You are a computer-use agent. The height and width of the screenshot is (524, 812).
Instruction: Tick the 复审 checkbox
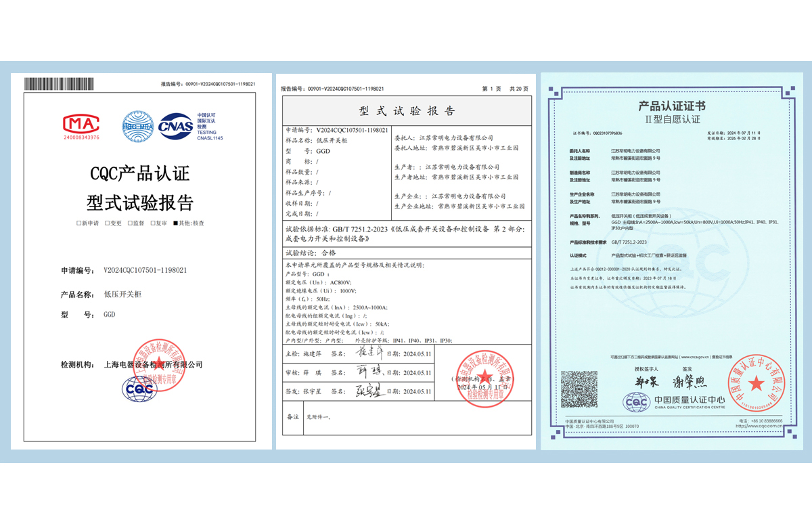click(153, 223)
